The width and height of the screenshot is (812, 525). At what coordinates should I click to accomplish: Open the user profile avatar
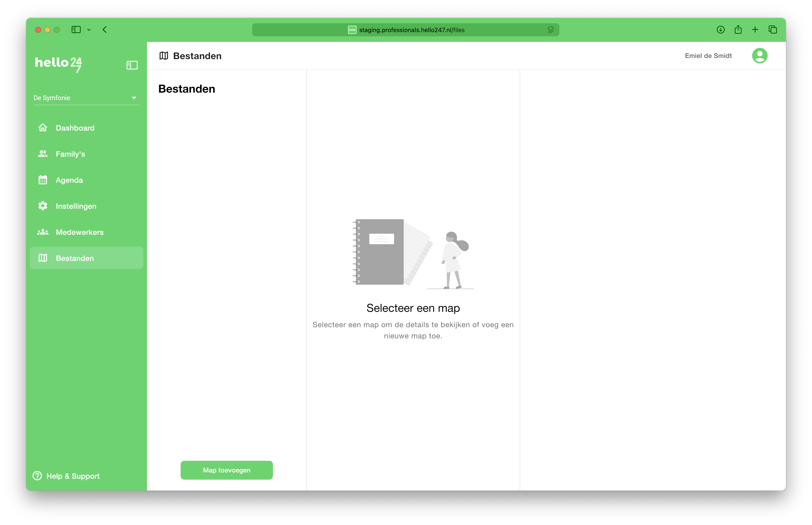759,56
